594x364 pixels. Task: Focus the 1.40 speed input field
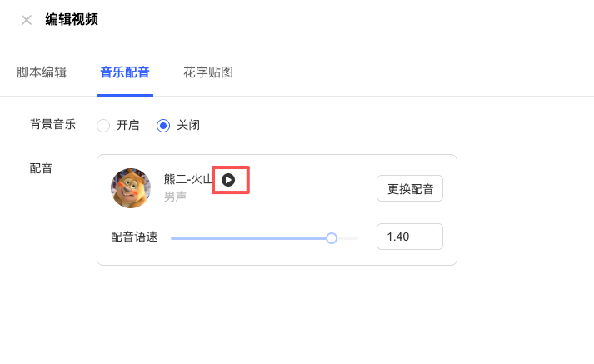click(x=409, y=237)
